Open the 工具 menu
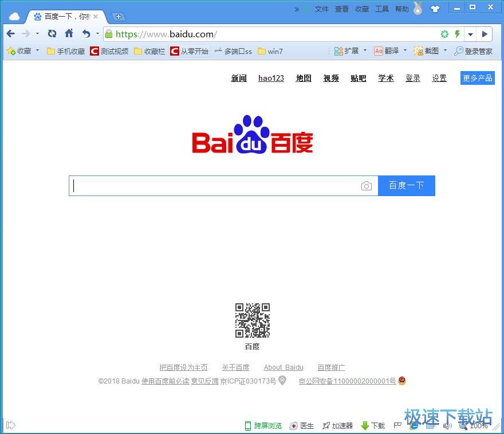This screenshot has height=434, width=504. (382, 9)
